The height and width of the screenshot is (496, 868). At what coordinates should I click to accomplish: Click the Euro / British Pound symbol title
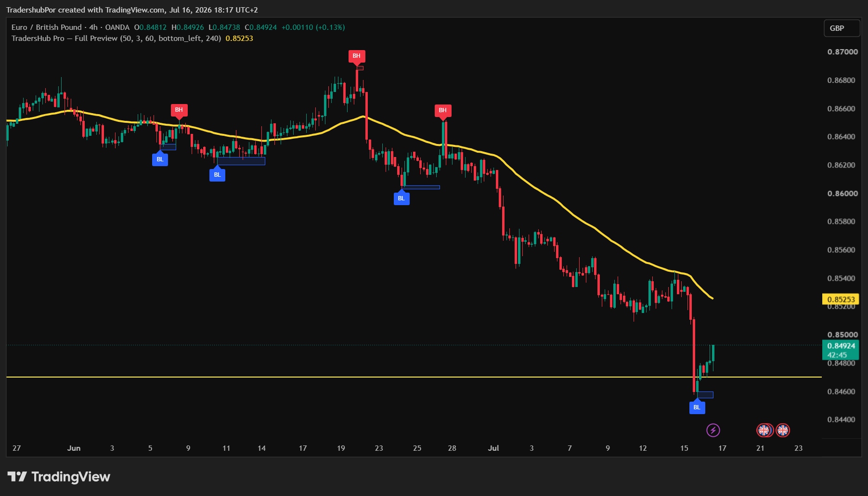[x=47, y=27]
